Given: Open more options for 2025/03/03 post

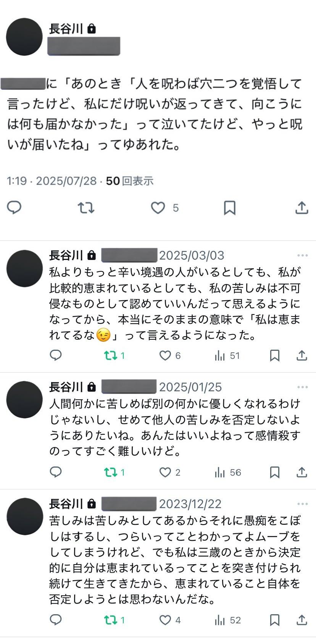Looking at the screenshot, I should coord(302,255).
